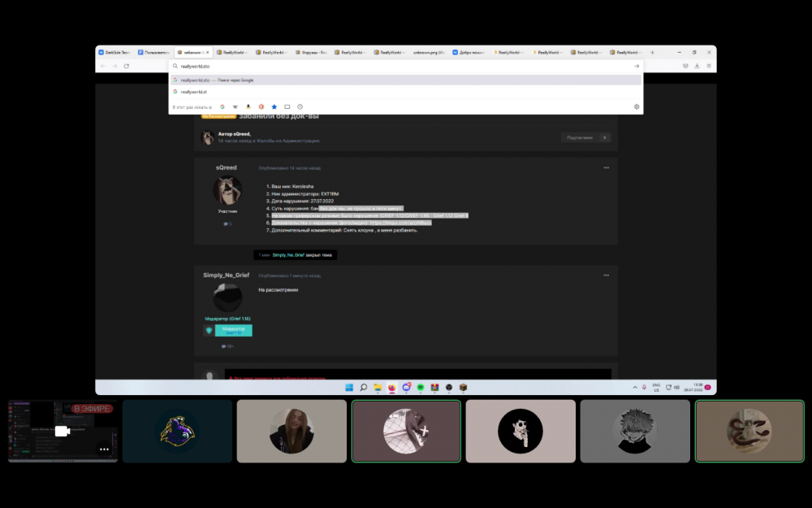Click the microphone tray icon
This screenshot has width=812, height=508.
(x=644, y=387)
